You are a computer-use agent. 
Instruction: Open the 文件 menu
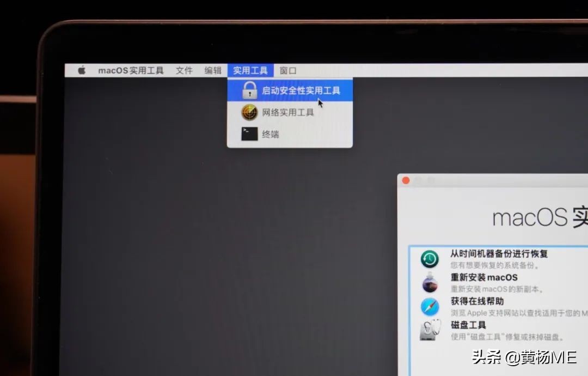(x=184, y=70)
